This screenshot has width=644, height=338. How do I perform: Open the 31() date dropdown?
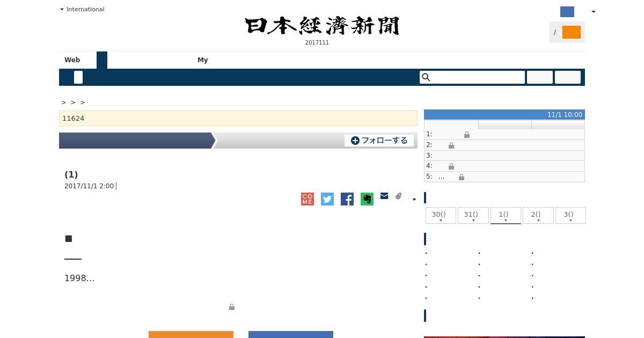click(x=473, y=215)
